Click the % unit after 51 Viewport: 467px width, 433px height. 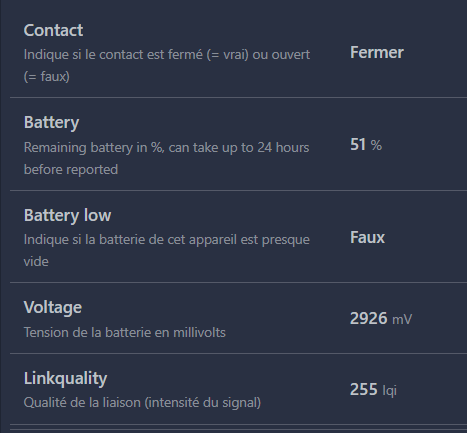click(376, 145)
